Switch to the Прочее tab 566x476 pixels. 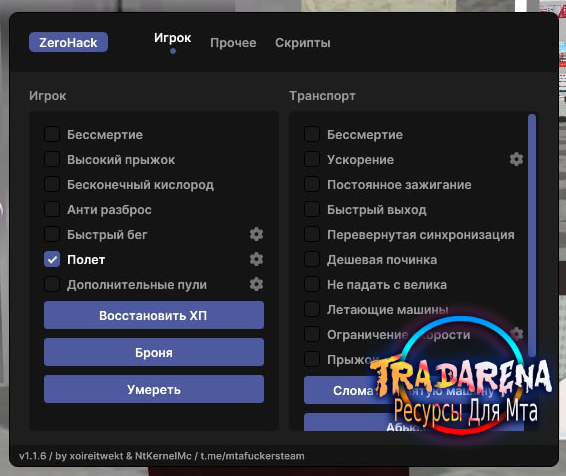coord(233,43)
